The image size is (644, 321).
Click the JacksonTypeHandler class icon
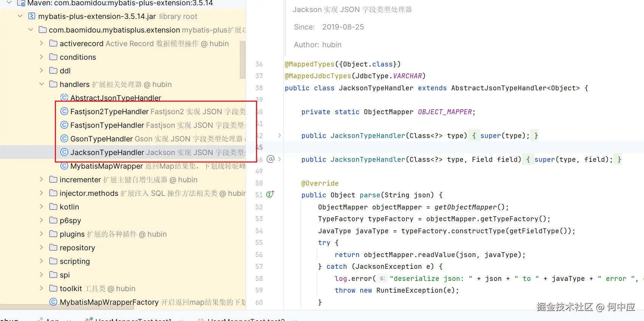[x=64, y=152]
